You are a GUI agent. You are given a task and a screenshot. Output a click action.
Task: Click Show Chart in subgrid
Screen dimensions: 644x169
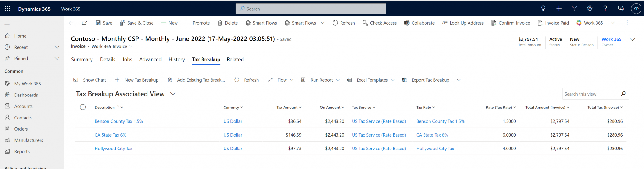90,80
